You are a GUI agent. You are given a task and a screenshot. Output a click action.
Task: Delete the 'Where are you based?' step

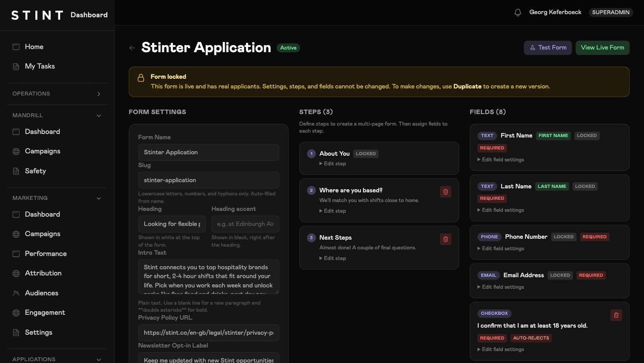pos(445,192)
